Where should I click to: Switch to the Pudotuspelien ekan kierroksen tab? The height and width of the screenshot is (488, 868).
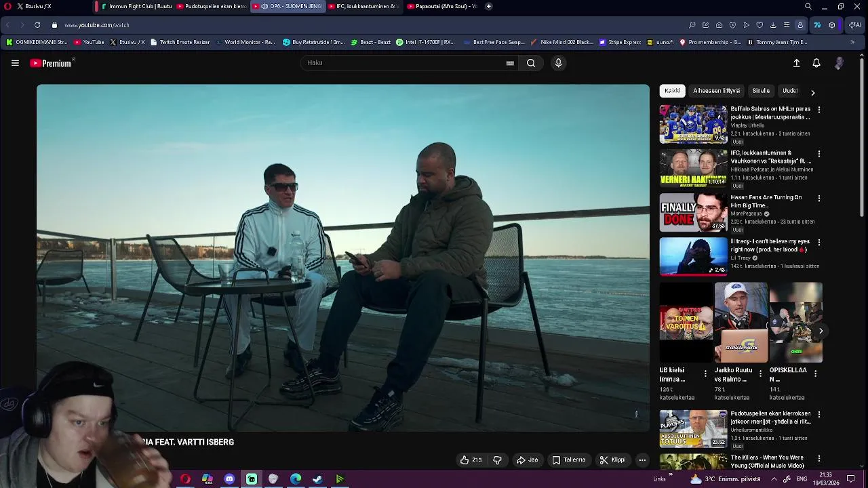(212, 6)
